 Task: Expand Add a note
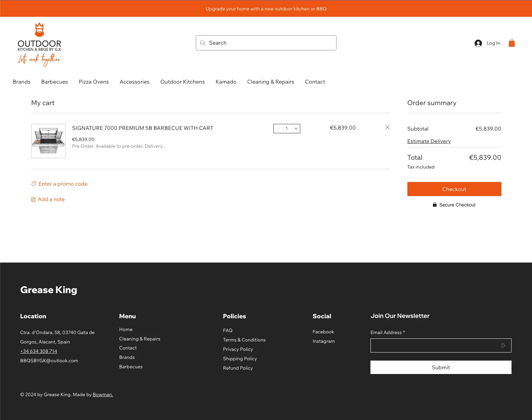[x=48, y=199]
